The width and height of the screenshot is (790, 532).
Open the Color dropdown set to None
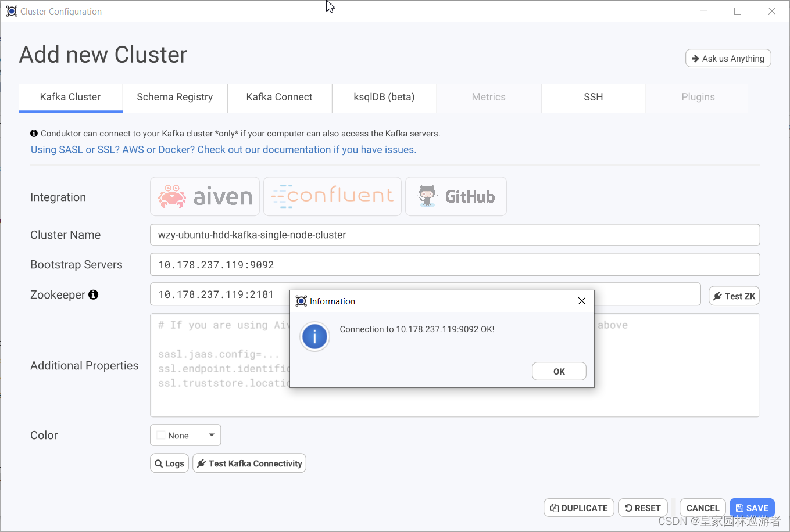[x=185, y=435]
